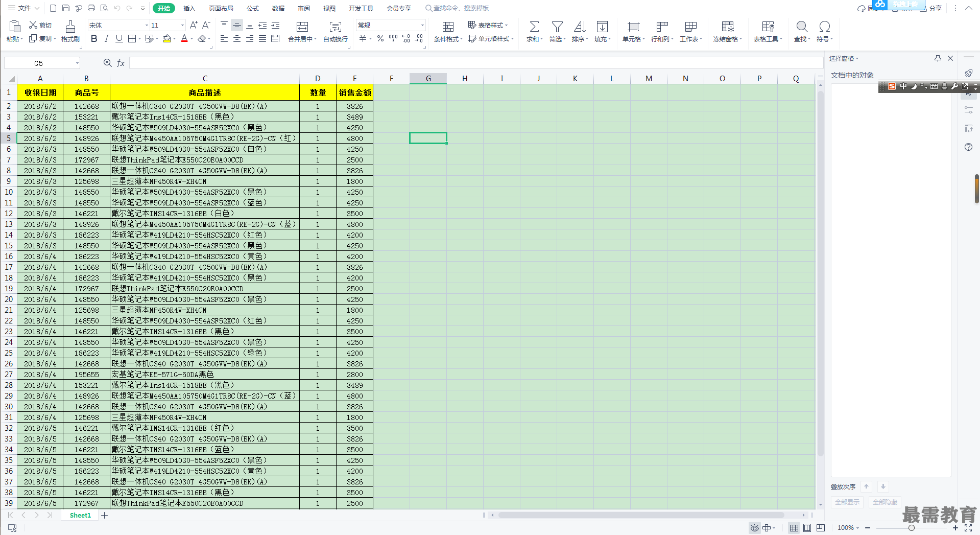Click the Symbol (符号) omega icon
The image size is (980, 535).
(x=824, y=27)
